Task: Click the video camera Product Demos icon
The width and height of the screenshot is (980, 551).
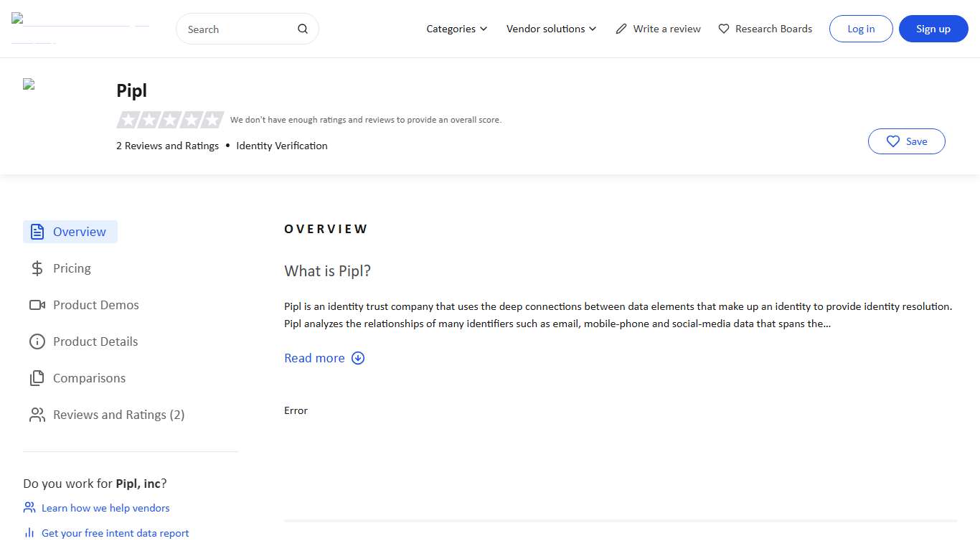Action: [x=37, y=305]
